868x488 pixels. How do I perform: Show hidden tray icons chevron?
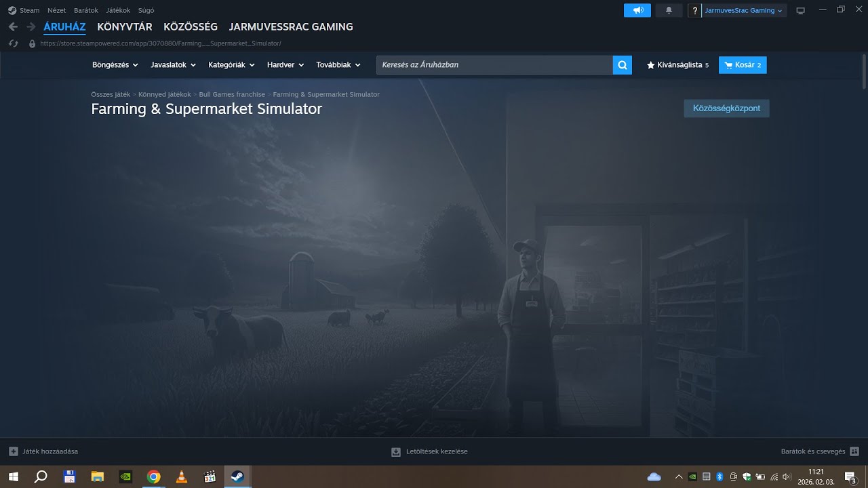tap(679, 476)
